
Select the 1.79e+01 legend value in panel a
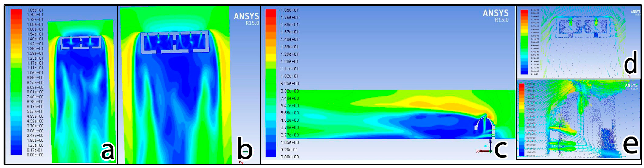[35, 15]
